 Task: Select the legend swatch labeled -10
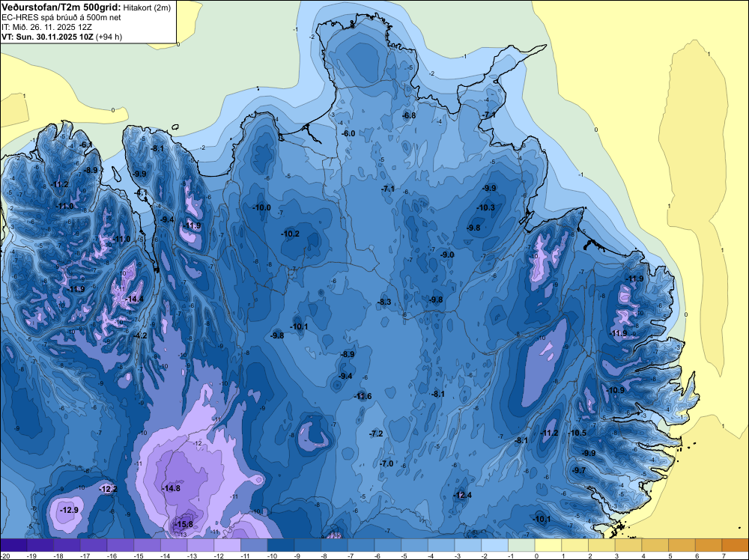[x=281, y=545]
